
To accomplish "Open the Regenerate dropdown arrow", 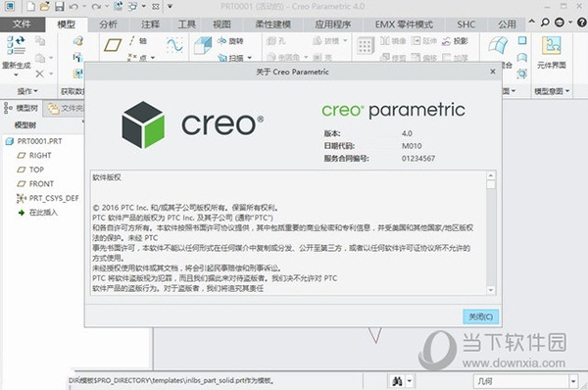I will pyautogui.click(x=16, y=74).
